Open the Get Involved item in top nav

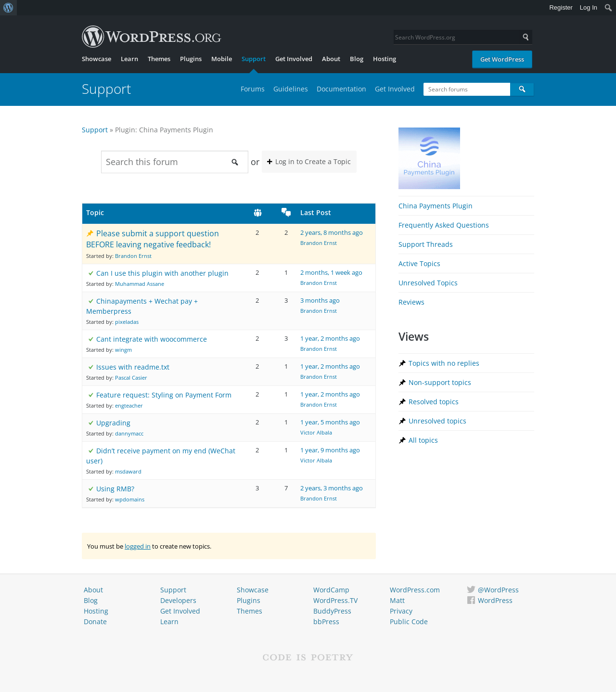(x=294, y=59)
